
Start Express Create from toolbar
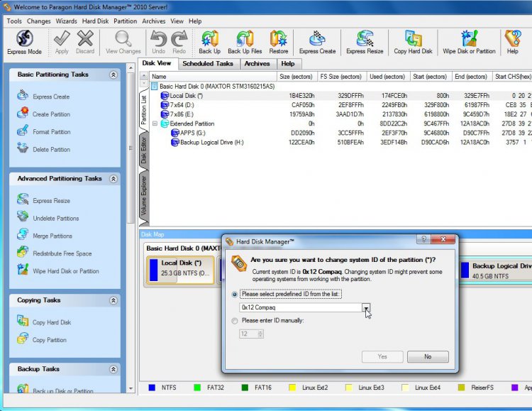(318, 42)
